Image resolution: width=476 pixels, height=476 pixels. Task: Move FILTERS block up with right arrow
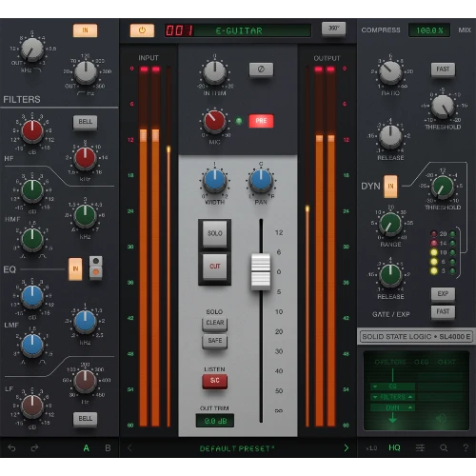tap(410, 397)
